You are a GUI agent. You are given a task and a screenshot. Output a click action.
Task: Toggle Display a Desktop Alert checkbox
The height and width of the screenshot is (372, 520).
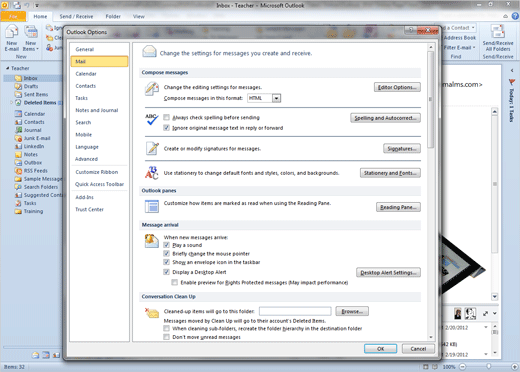click(166, 272)
